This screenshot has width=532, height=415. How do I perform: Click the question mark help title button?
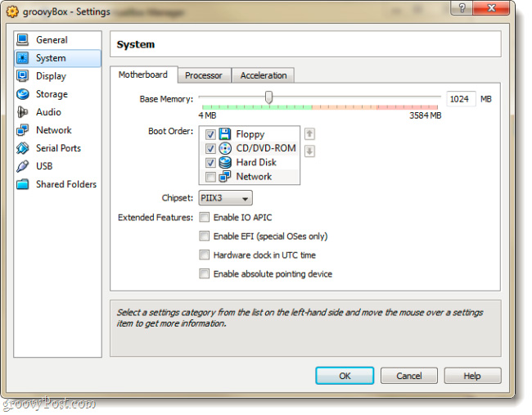462,7
